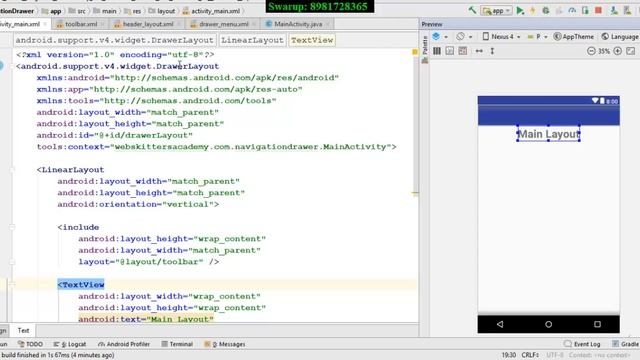640x360 pixels.
Task: Click the orientation rotate icon
Action: 460,36
